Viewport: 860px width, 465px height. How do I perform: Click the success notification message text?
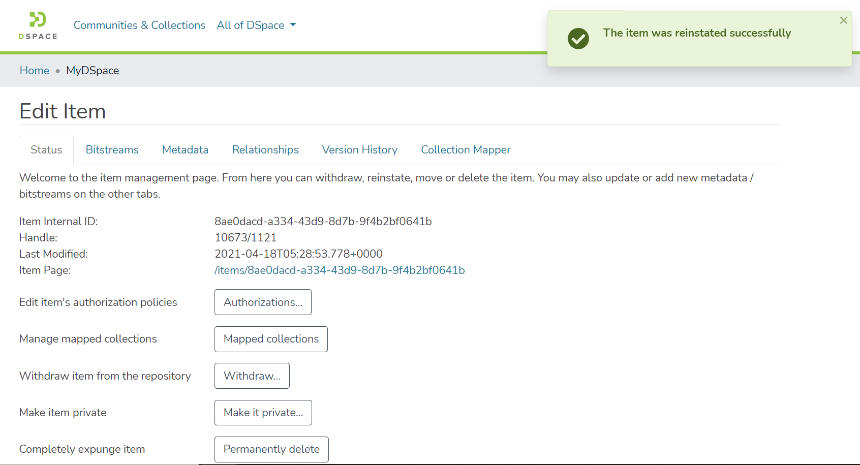coord(696,33)
